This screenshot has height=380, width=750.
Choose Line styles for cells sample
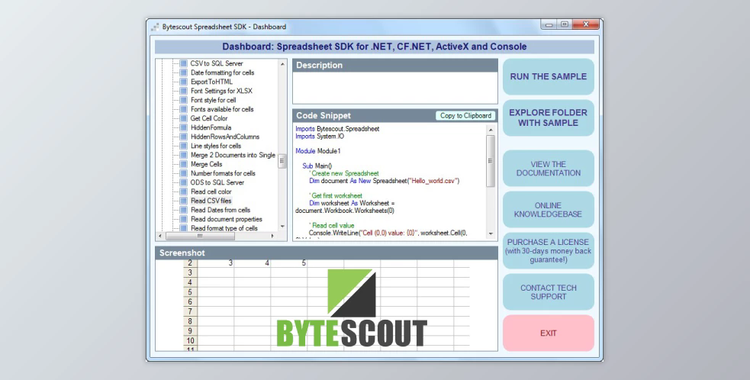216,145
